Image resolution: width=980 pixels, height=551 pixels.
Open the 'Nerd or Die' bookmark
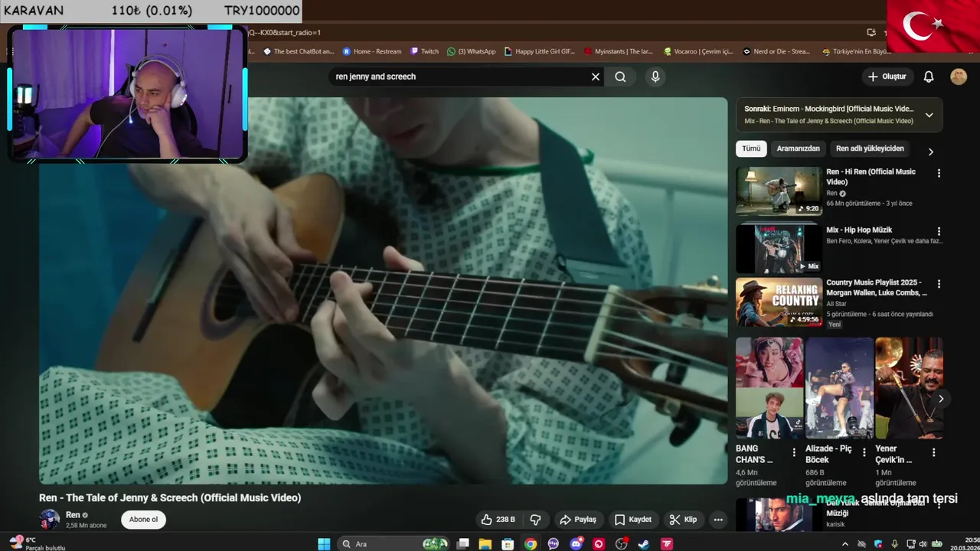776,51
